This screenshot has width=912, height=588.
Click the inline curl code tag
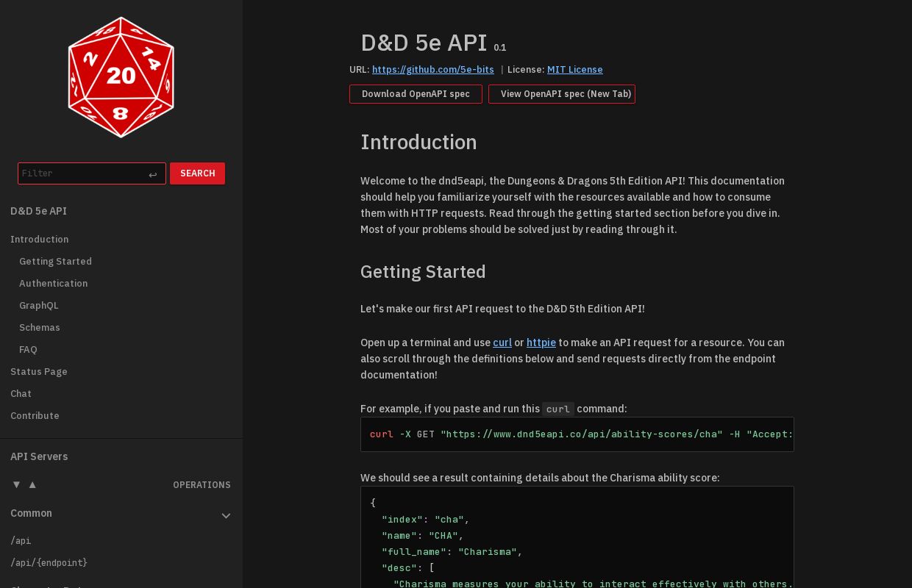point(558,409)
